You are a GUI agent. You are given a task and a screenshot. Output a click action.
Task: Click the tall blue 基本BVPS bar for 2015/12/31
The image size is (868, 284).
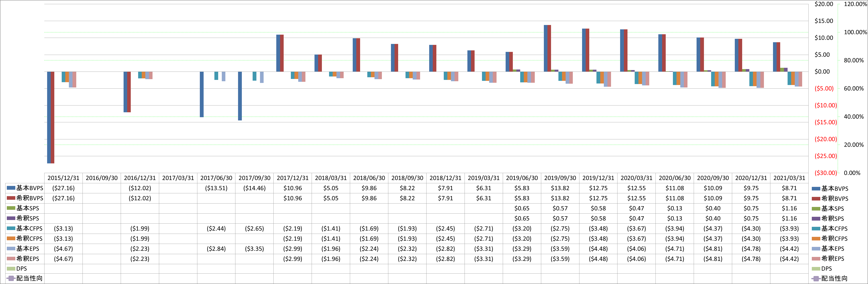coord(49,117)
